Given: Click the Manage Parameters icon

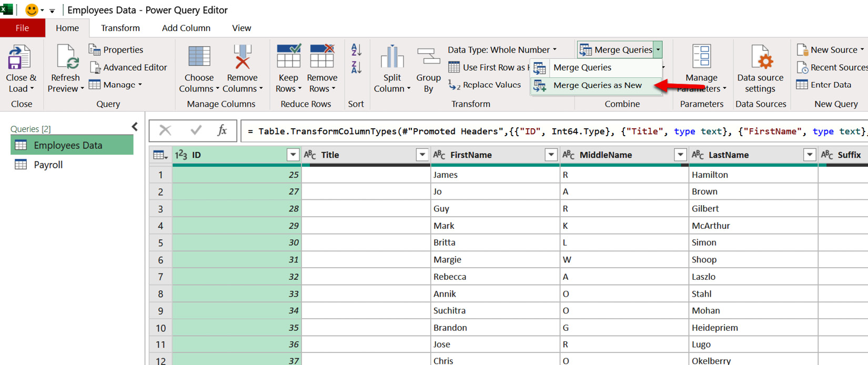Looking at the screenshot, I should tap(701, 57).
